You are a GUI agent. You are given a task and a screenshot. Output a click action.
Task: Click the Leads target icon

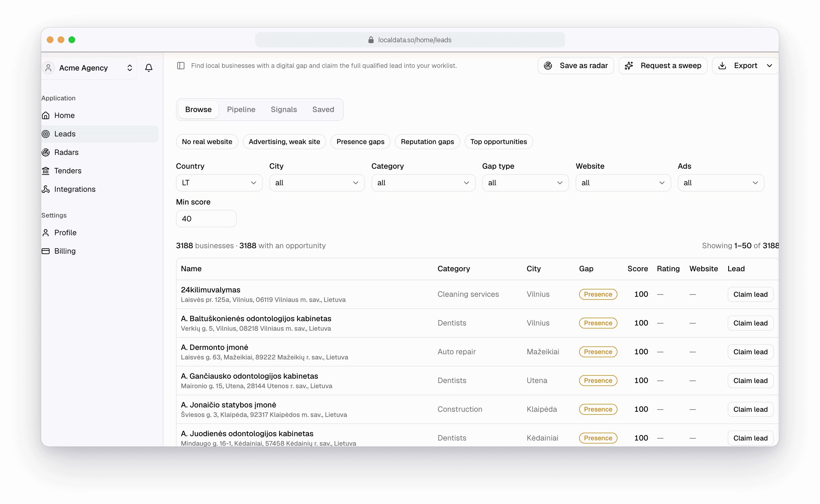(46, 134)
